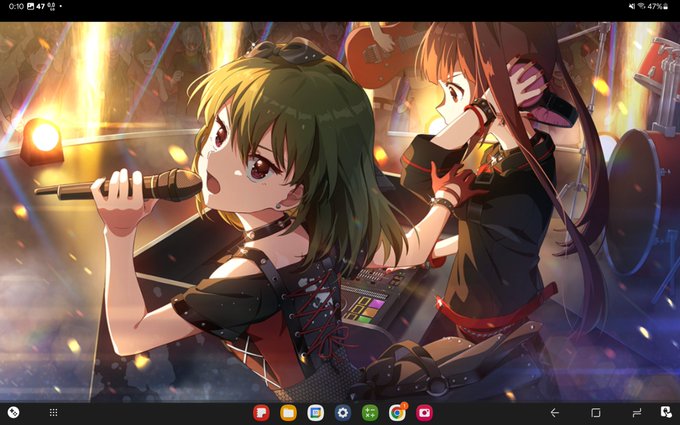Launch the green Calculator app
The height and width of the screenshot is (425, 680).
pos(370,412)
